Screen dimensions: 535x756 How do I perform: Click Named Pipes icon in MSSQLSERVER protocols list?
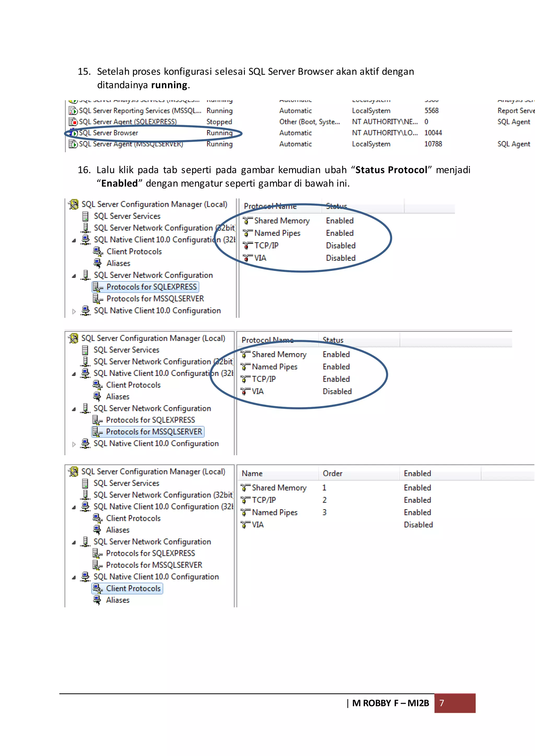[x=246, y=367]
